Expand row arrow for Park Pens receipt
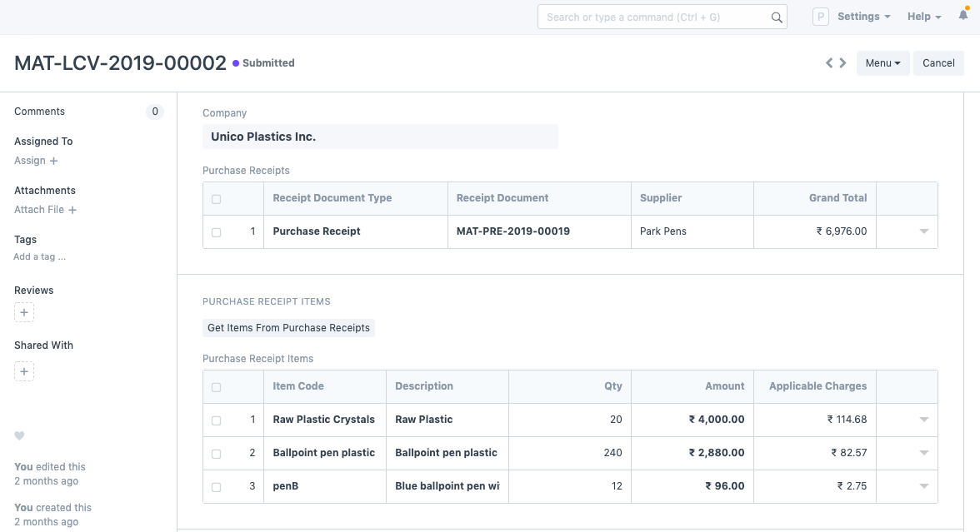This screenshot has height=532, width=980. 923,231
